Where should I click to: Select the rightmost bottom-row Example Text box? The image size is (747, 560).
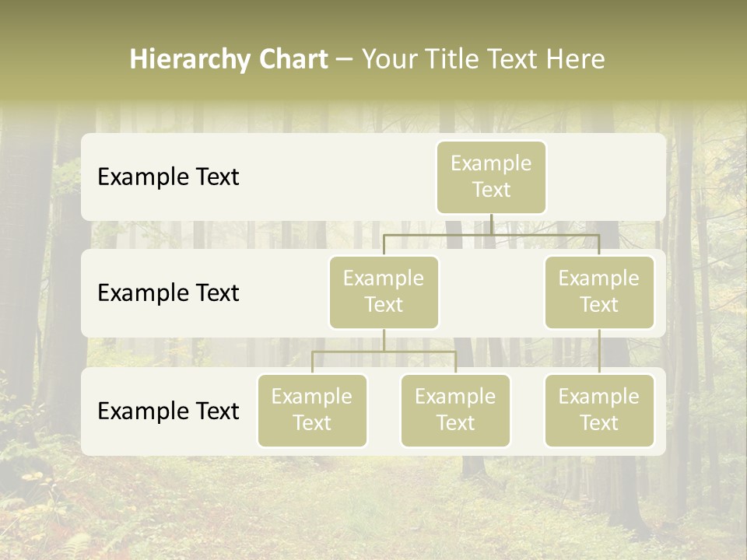[599, 411]
